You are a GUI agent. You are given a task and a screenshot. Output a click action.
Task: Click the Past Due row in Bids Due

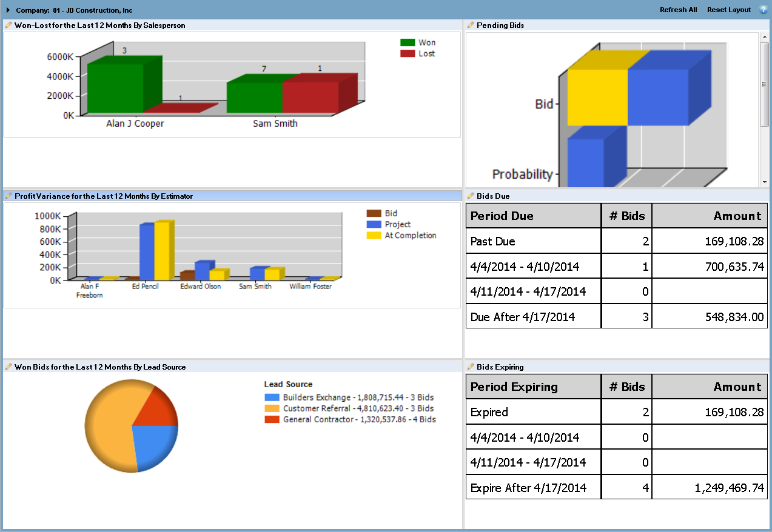(617, 241)
